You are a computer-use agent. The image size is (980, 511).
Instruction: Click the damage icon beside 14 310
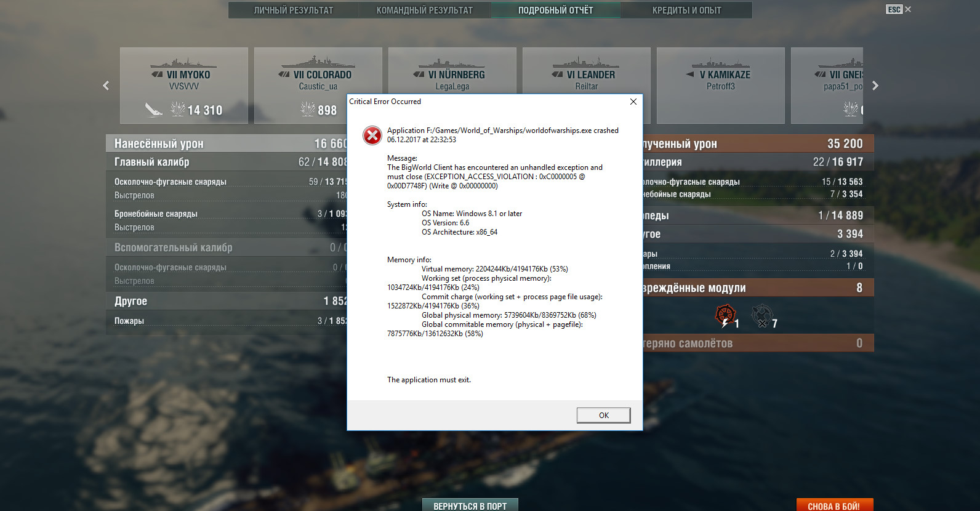(178, 110)
